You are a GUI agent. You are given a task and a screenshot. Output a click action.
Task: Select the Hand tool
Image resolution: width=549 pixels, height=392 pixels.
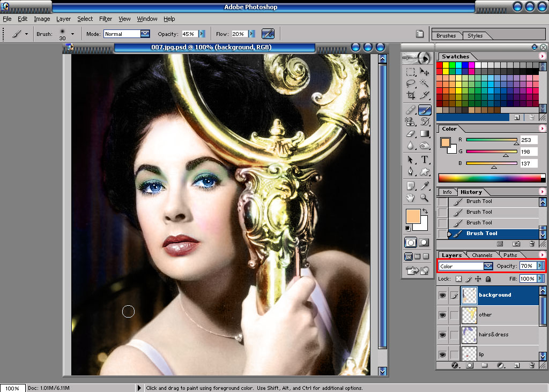tap(410, 198)
